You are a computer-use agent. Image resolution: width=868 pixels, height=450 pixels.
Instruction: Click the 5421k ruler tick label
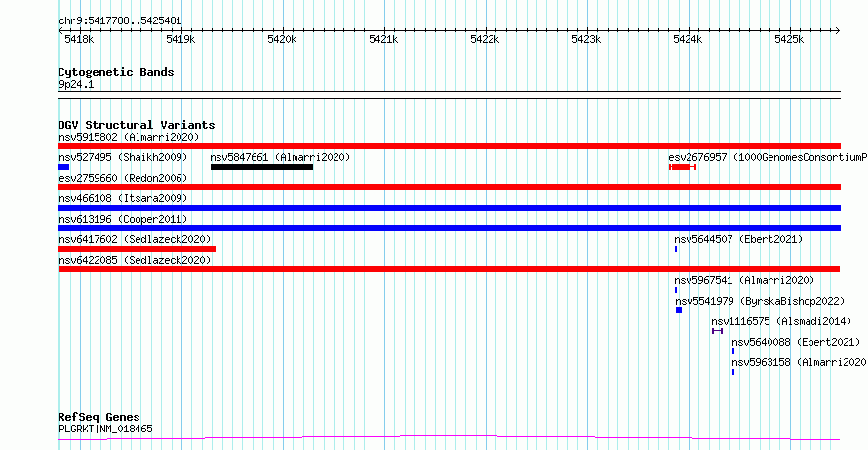click(x=383, y=39)
